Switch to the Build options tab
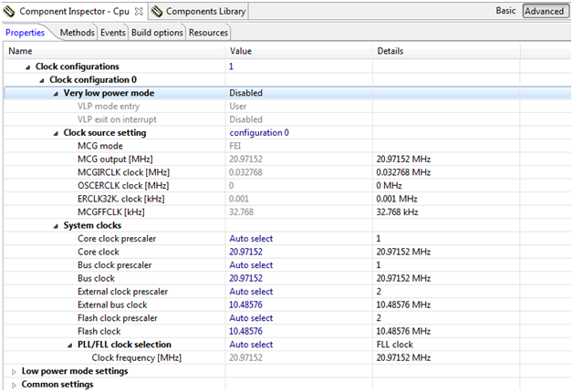This screenshot has width=573, height=392. (x=156, y=32)
